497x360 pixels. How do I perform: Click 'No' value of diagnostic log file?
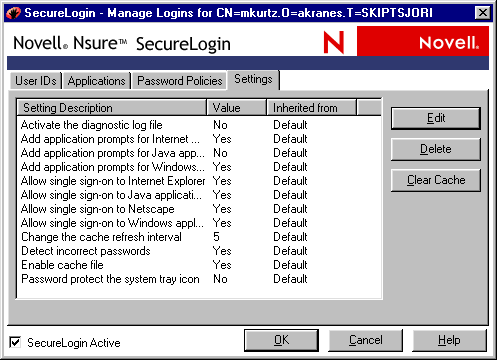point(220,125)
